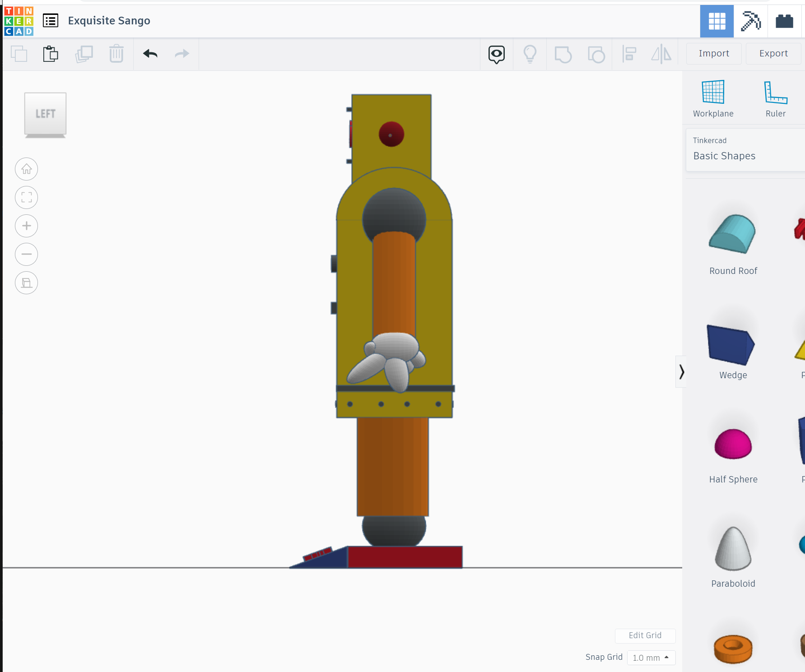Click the Tinkercad logo
Screen dimensions: 805x672
coord(19,21)
